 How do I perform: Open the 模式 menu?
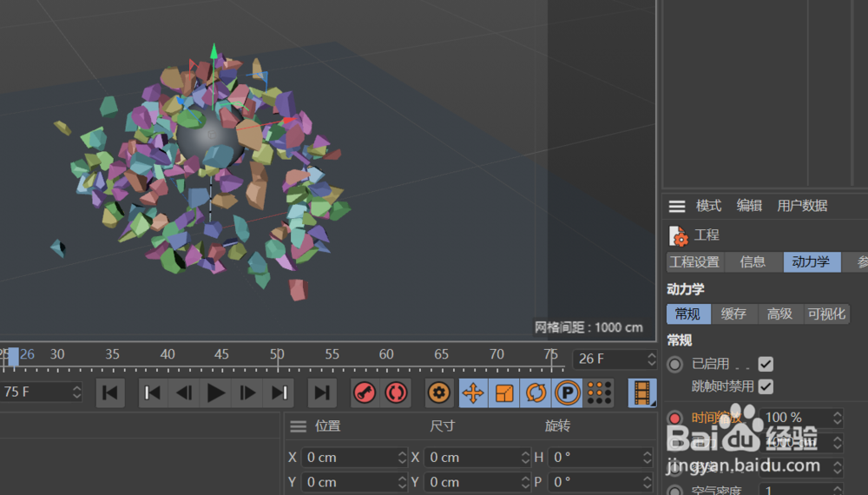click(708, 206)
